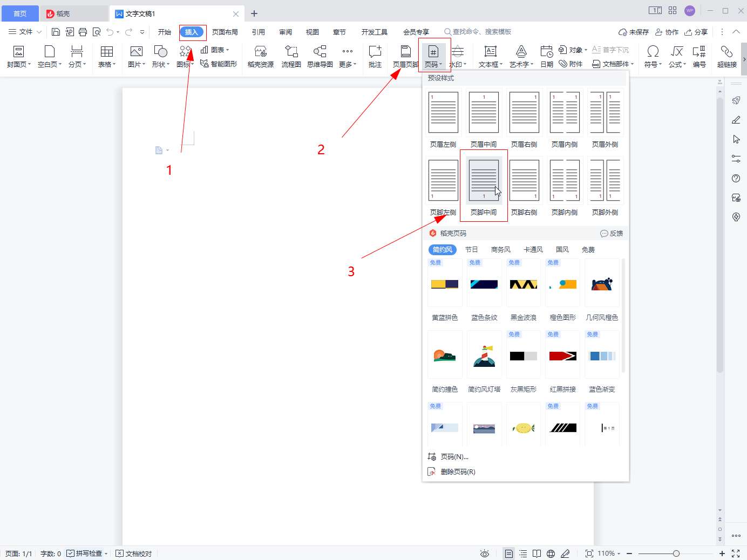The width and height of the screenshot is (747, 560).
Task: Open quick access toolbar customize arrow
Action: [x=142, y=32]
